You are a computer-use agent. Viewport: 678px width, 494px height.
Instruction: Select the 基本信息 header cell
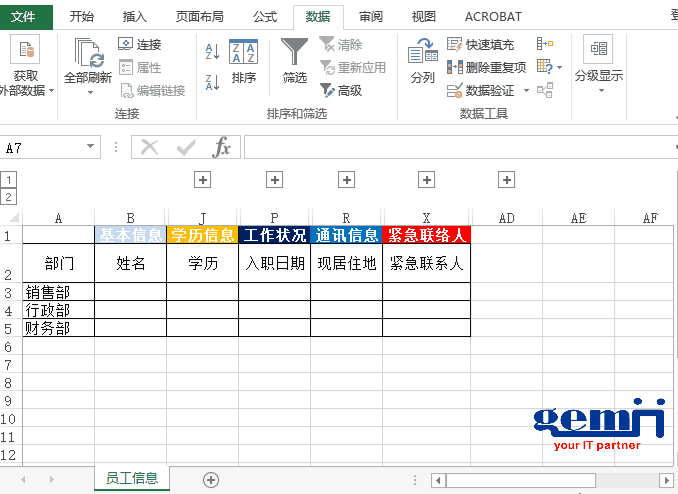[x=130, y=235]
